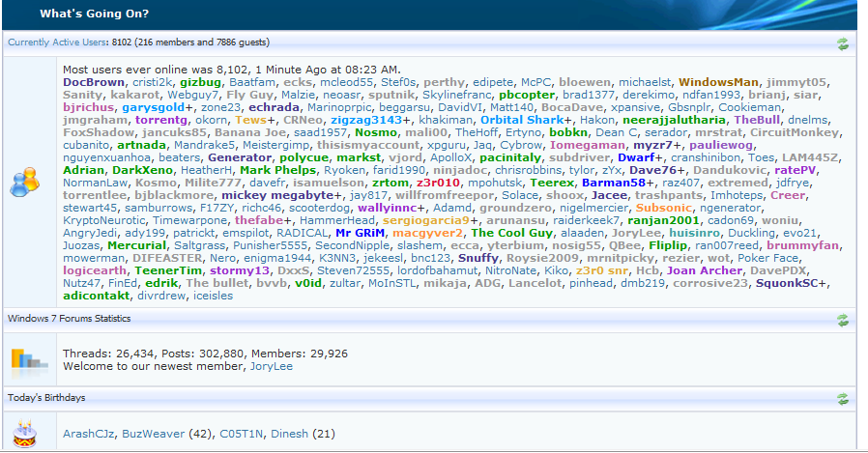Screen dimensions: 868x453
Task: Open Joan Archer's profile
Action: coord(704,270)
